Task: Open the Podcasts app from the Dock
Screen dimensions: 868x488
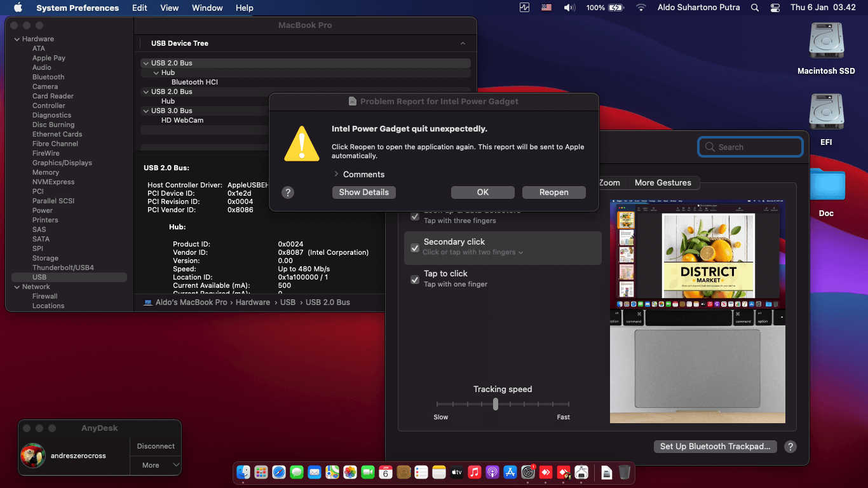Action: (492, 473)
